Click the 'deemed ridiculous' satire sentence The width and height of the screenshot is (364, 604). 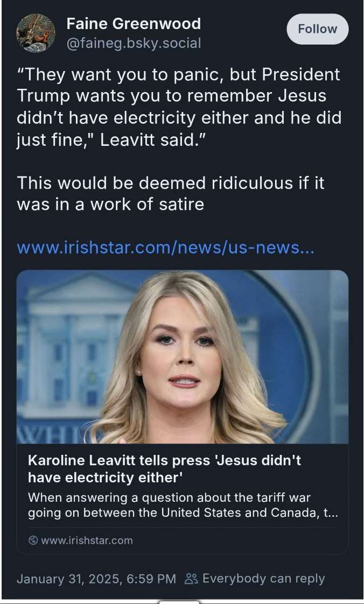click(x=171, y=193)
